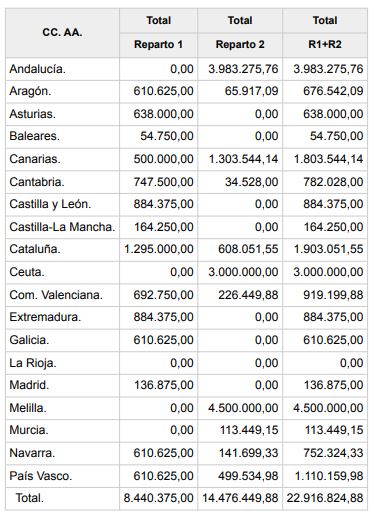
Task: Click Ceuta's Reparto 2 value 3.000.000,00
Action: [243, 272]
